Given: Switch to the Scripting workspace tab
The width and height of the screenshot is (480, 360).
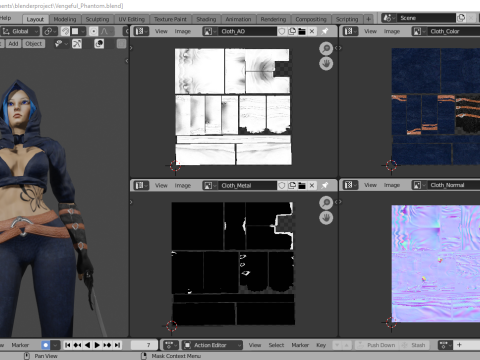Looking at the screenshot, I should tap(347, 19).
